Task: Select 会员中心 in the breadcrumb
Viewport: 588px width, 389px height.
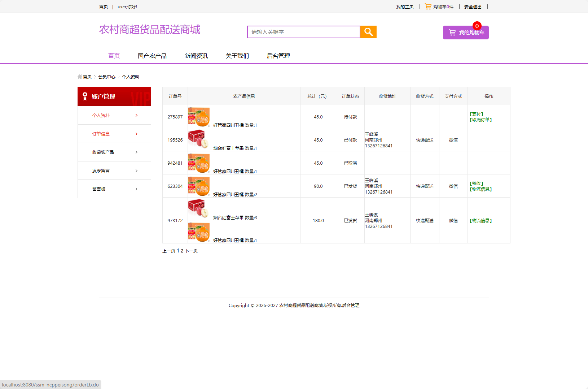Action: coord(107,77)
